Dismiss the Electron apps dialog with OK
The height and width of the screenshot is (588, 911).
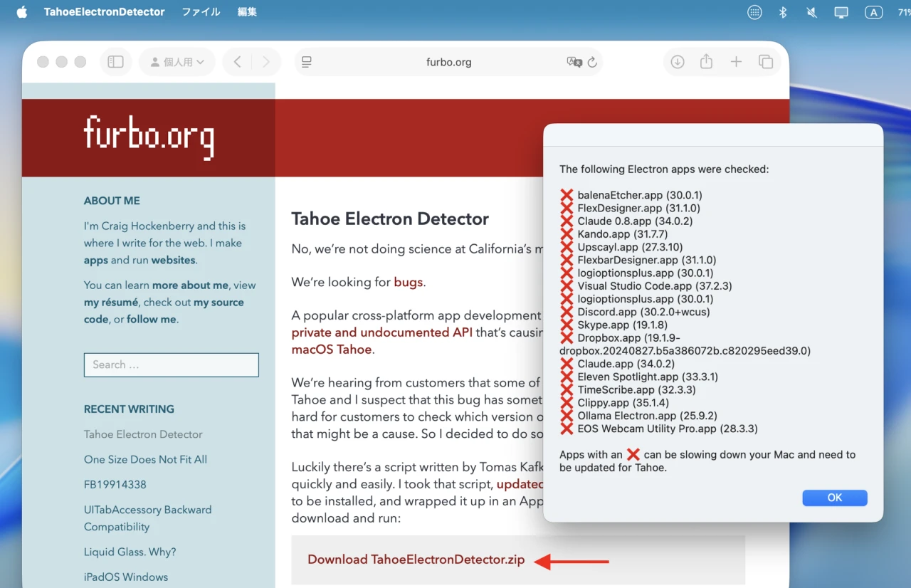pyautogui.click(x=834, y=498)
